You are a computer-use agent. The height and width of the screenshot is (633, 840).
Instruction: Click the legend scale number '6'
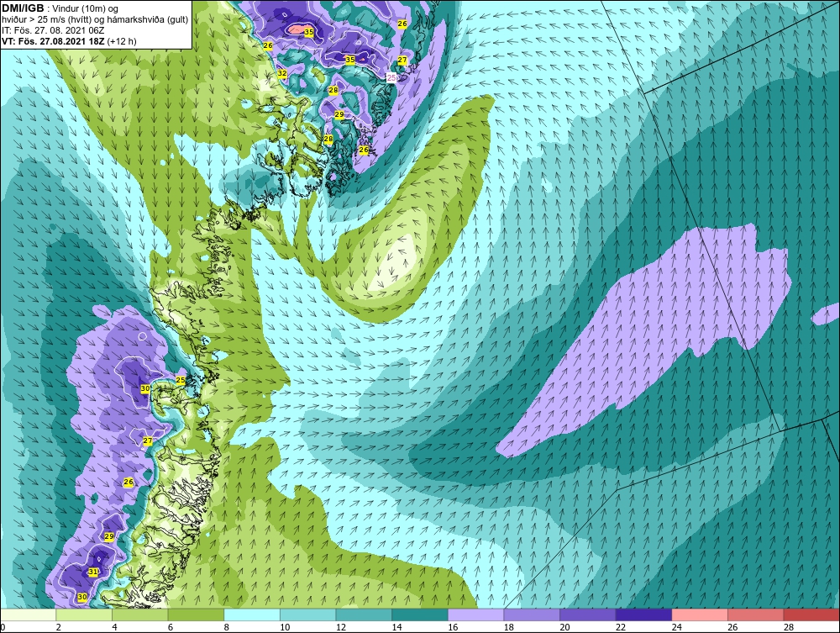tap(170, 627)
